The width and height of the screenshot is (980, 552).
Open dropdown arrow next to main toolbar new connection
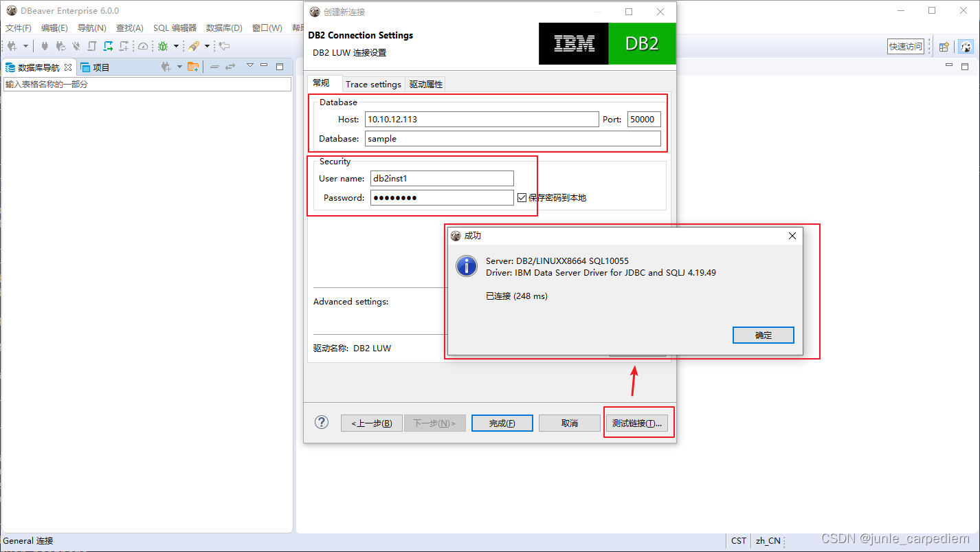pyautogui.click(x=26, y=46)
